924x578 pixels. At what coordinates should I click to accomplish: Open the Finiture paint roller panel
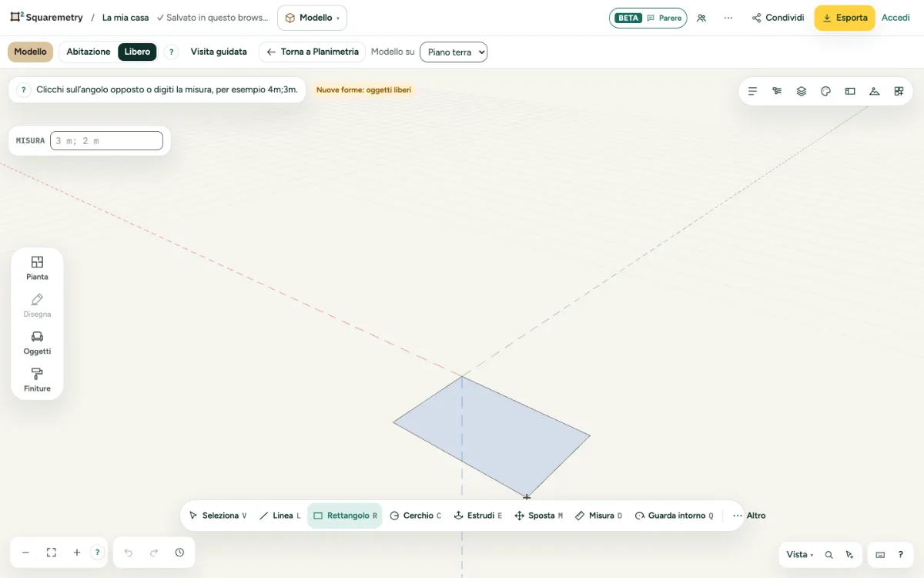pyautogui.click(x=37, y=380)
